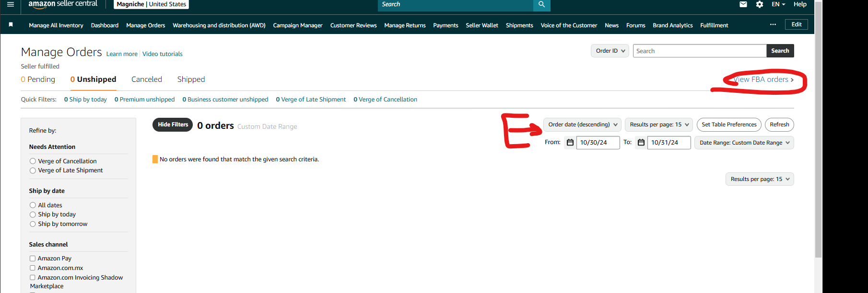Click the top header search field
This screenshot has height=293, width=868.
pyautogui.click(x=456, y=4)
